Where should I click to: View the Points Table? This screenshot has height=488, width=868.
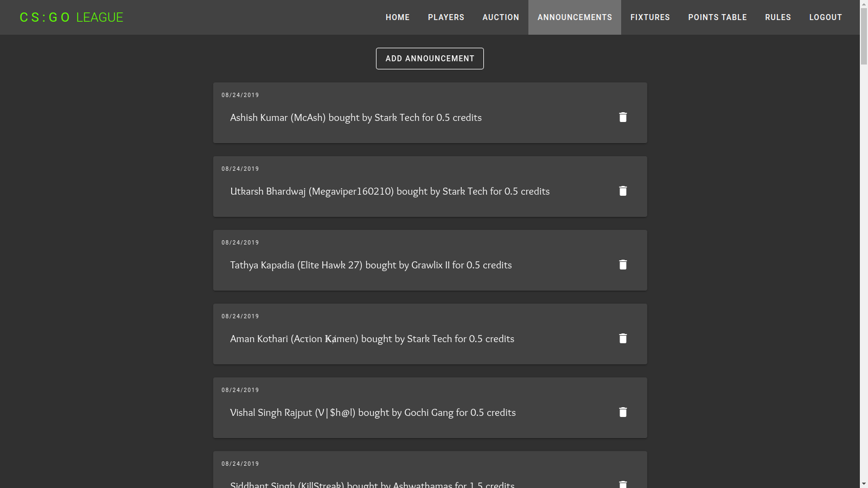(x=717, y=17)
